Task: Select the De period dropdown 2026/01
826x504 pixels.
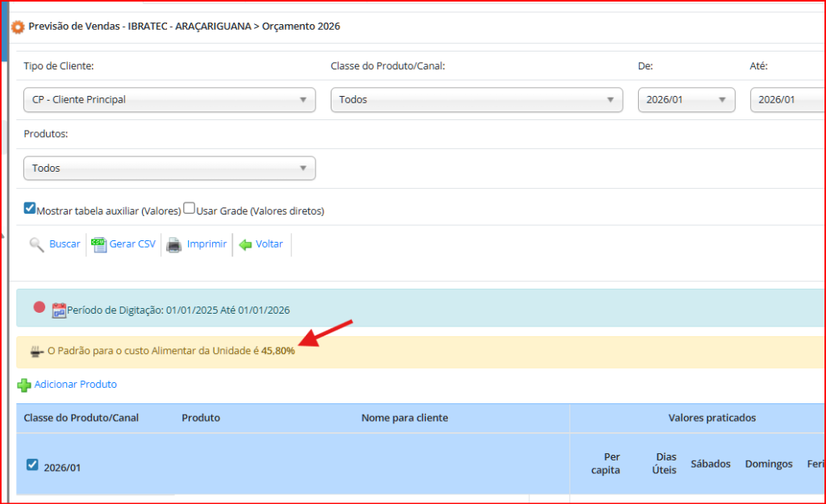Action: coord(686,100)
